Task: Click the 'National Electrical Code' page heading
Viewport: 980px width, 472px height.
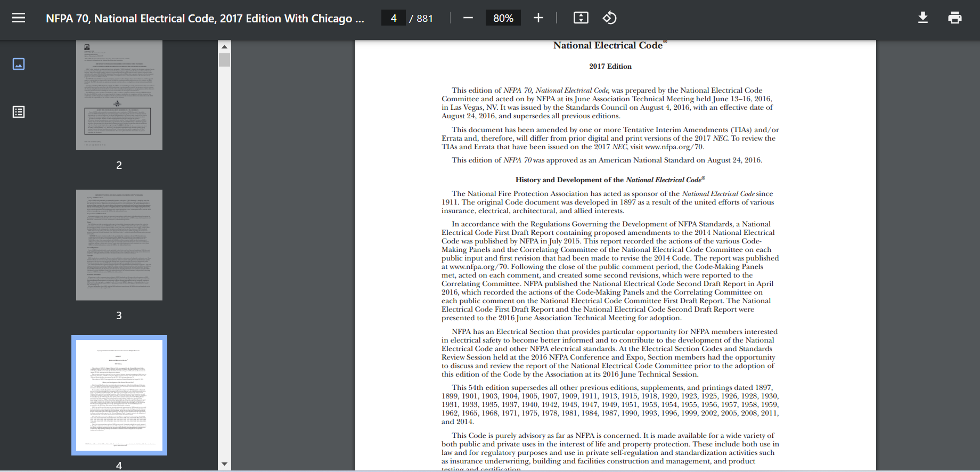Action: [x=608, y=45]
